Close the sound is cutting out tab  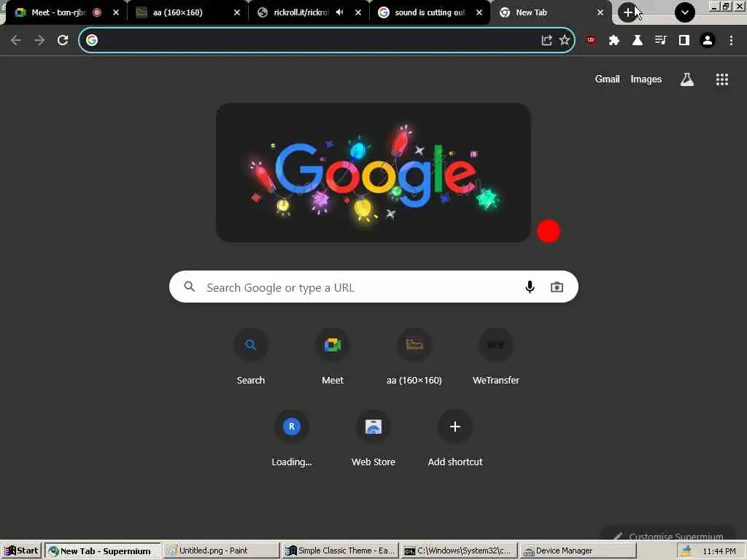point(479,12)
